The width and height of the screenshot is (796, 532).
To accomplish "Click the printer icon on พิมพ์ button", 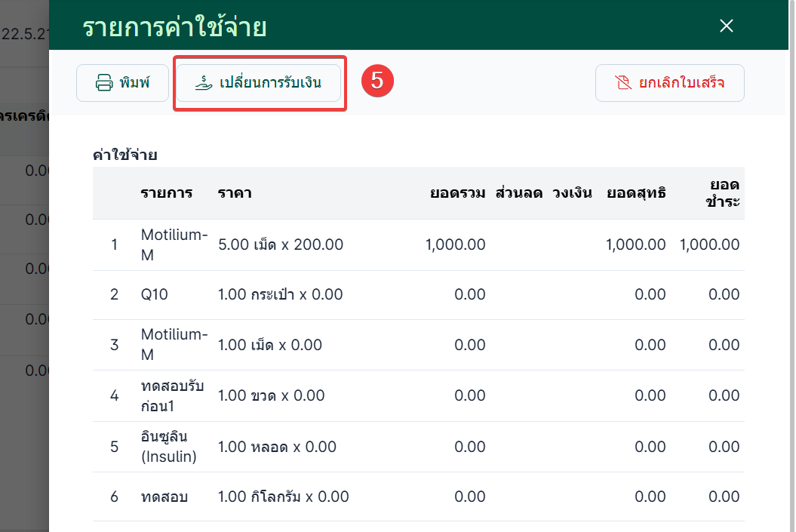I will [x=104, y=82].
